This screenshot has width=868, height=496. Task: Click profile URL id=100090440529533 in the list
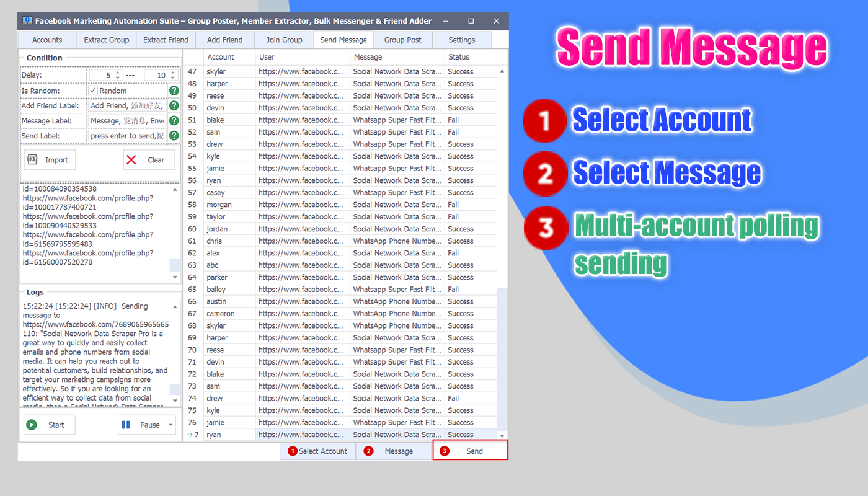pos(88,221)
